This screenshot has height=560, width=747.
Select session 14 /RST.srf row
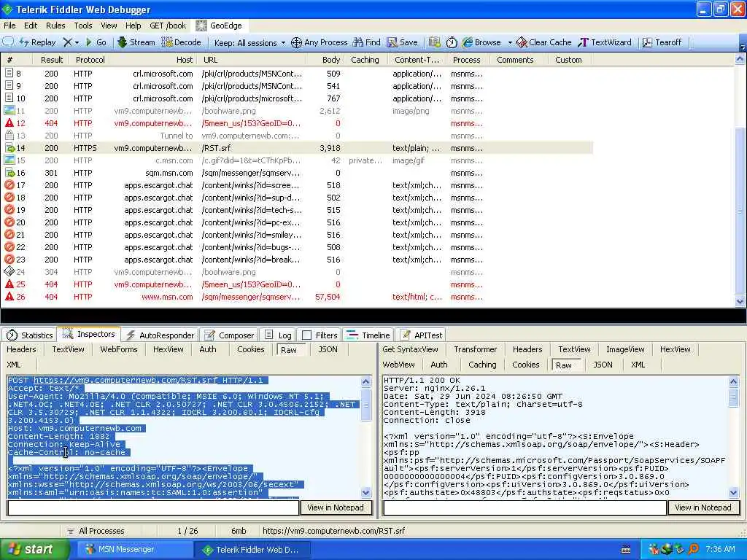click(297, 148)
